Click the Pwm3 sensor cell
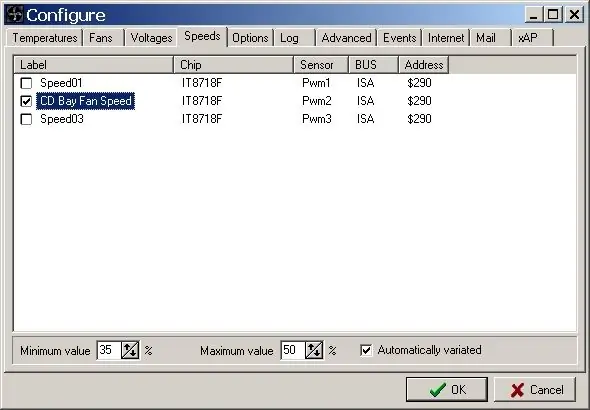Screen dimensions: 590x410 (x=317, y=119)
